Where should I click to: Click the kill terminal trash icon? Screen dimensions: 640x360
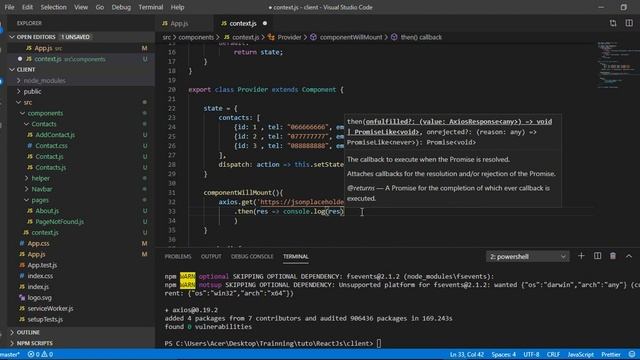pyautogui.click(x=613, y=256)
